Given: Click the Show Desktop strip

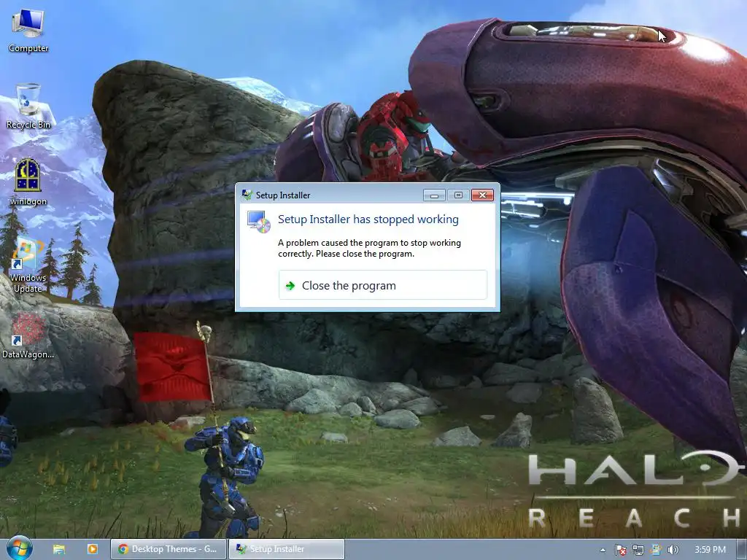Looking at the screenshot, I should point(743,549).
